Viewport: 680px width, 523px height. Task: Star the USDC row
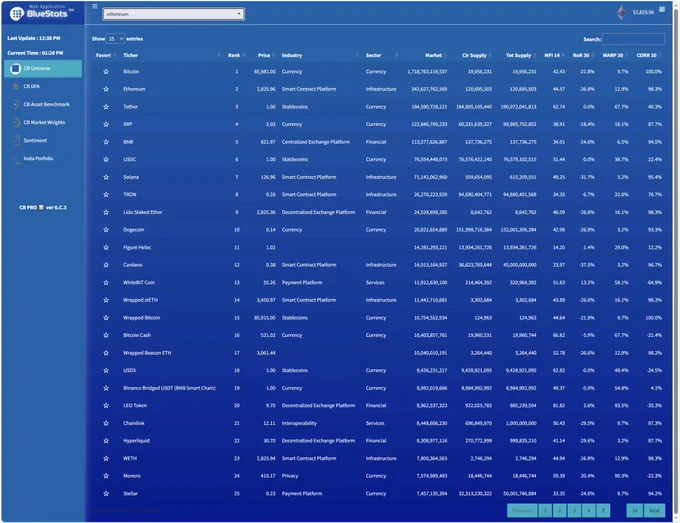[x=106, y=159]
